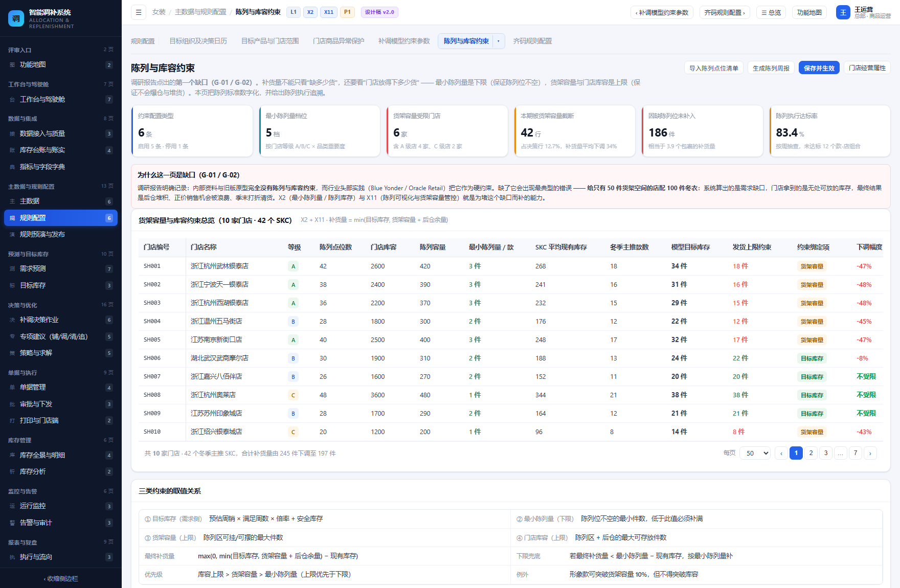Click the 王 user avatar
This screenshot has height=588, width=900.
click(843, 12)
